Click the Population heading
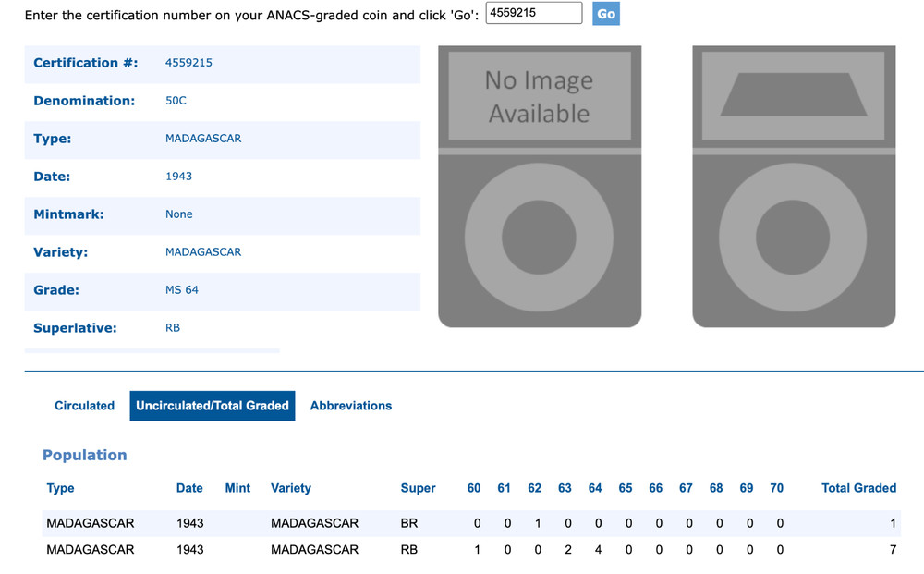The image size is (924, 574). pos(84,455)
